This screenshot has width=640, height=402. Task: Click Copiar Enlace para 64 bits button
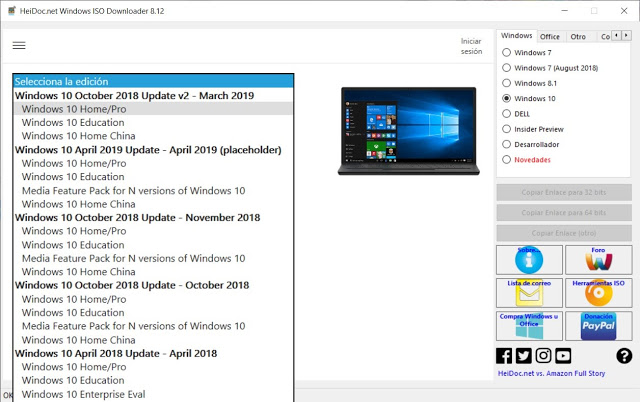coord(564,213)
